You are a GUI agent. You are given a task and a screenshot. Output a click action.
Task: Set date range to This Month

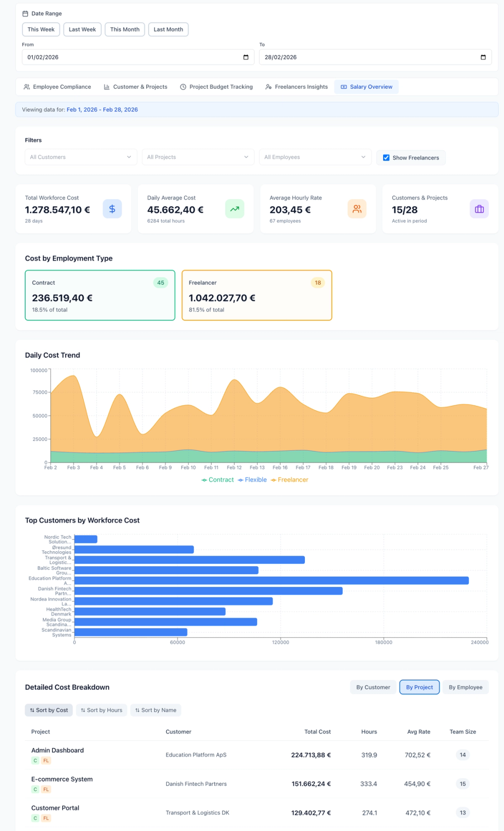(125, 29)
